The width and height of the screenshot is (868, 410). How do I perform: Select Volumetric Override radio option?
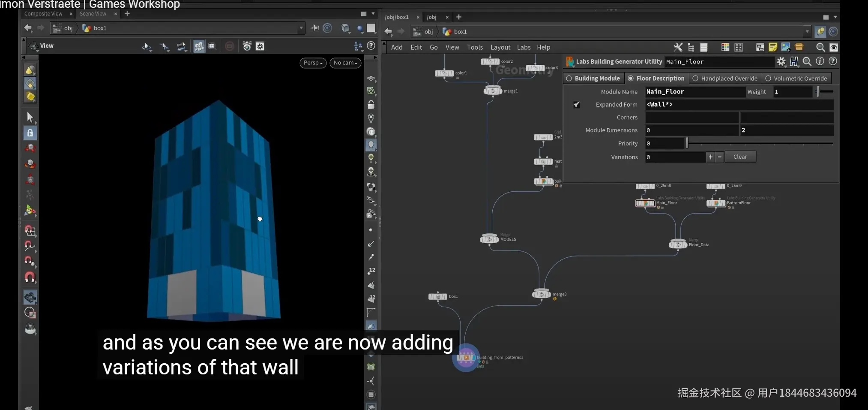pyautogui.click(x=796, y=78)
